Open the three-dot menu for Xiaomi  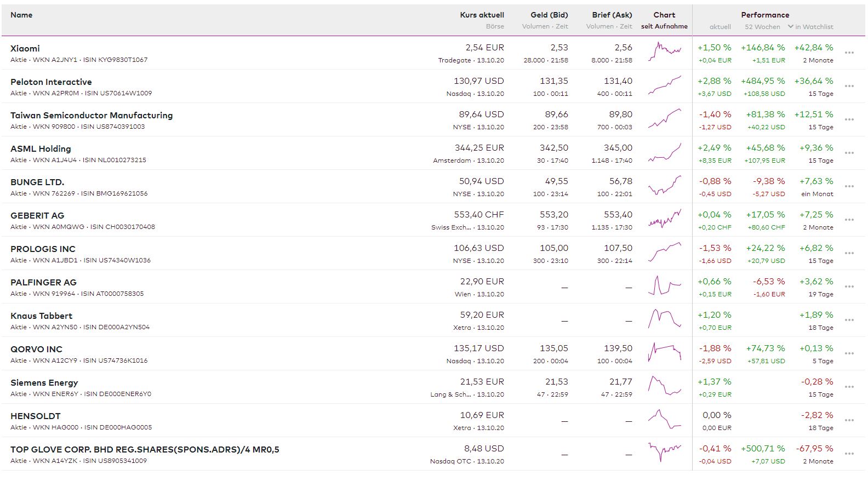tap(849, 53)
